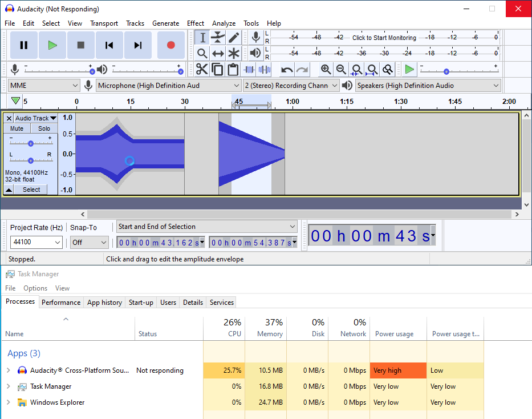
Task: Select the Envelope tool
Action: tap(218, 37)
